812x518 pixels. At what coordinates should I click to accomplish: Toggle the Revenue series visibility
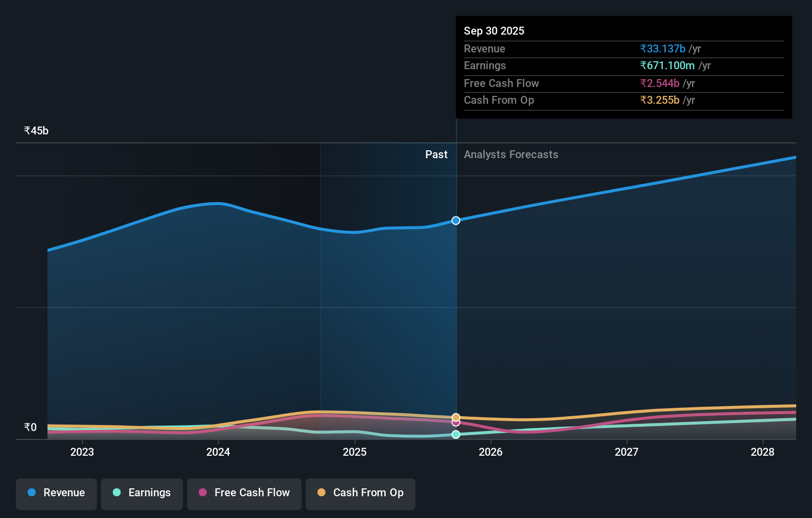56,493
